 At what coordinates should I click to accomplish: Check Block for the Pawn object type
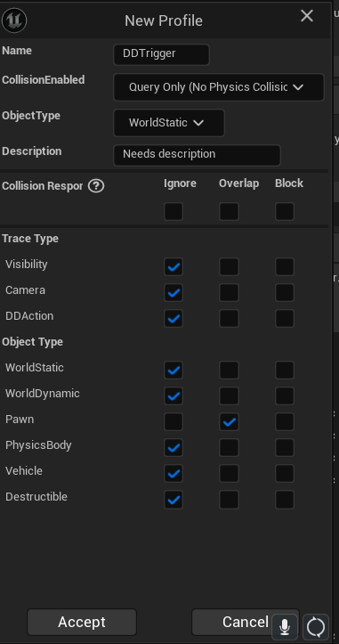point(285,422)
